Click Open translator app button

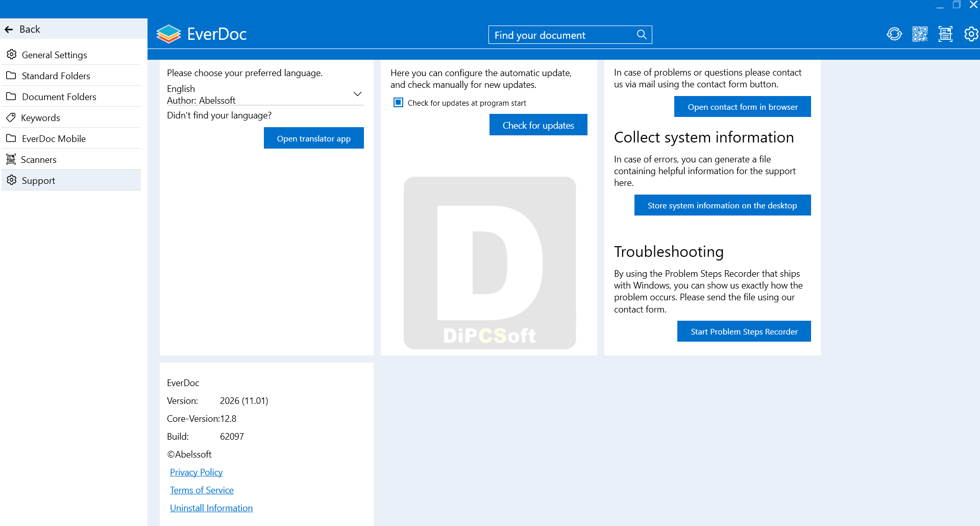click(314, 138)
